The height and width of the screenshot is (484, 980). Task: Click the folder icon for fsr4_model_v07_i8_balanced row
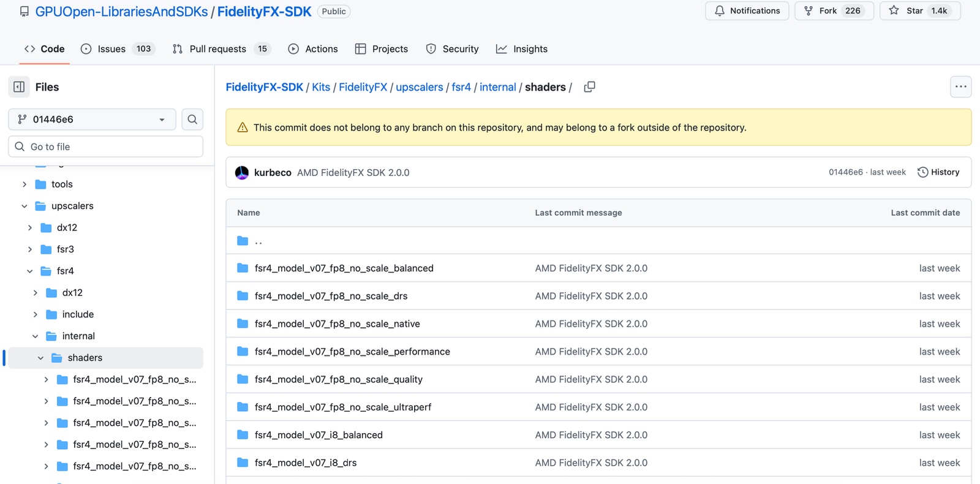click(x=243, y=435)
